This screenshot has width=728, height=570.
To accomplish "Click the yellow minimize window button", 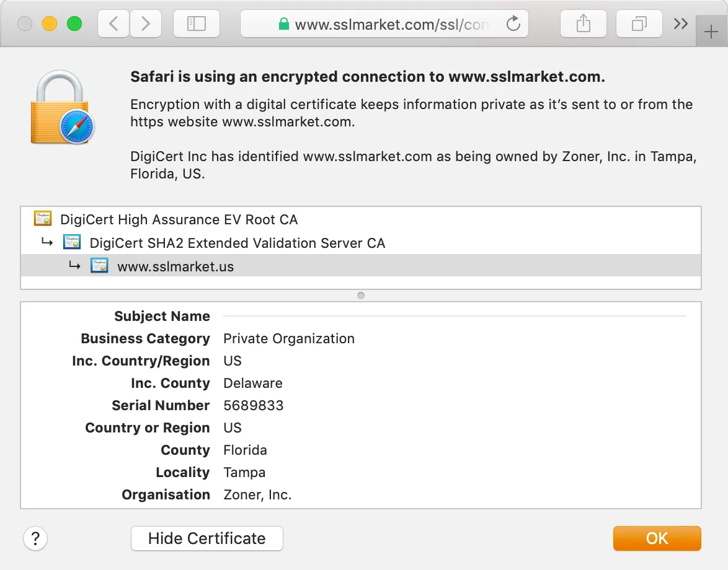I will point(50,23).
